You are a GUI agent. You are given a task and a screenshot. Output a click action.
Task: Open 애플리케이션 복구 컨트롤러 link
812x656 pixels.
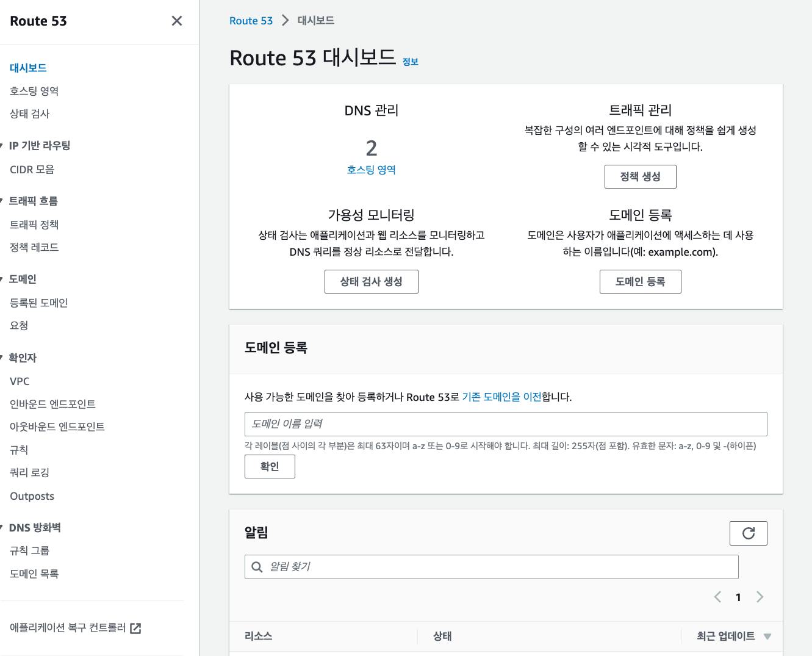(68, 628)
